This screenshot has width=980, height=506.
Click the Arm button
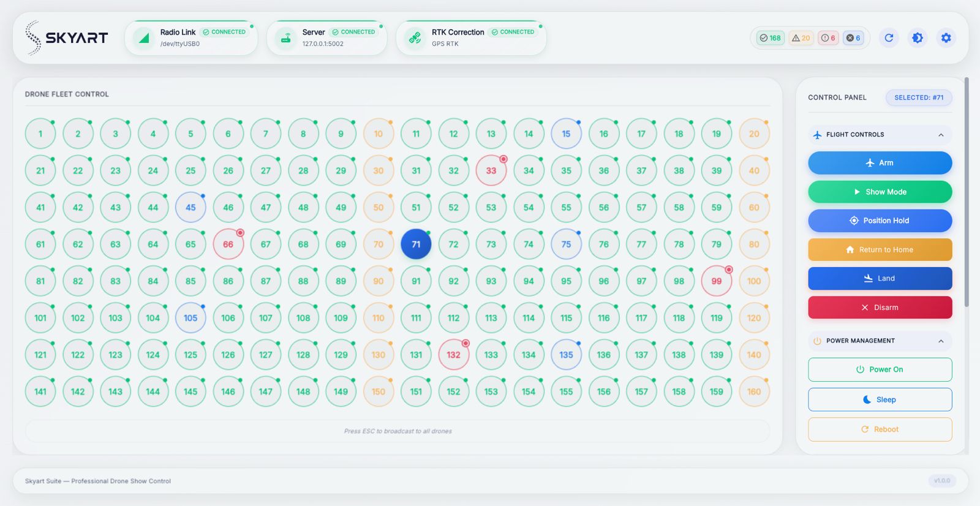point(880,163)
